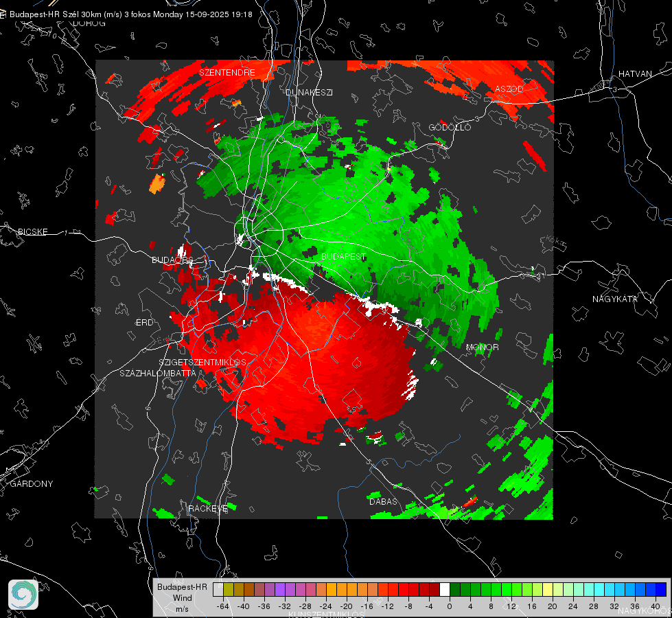Click the MONOR city label
This screenshot has width=672, height=618.
(482, 347)
